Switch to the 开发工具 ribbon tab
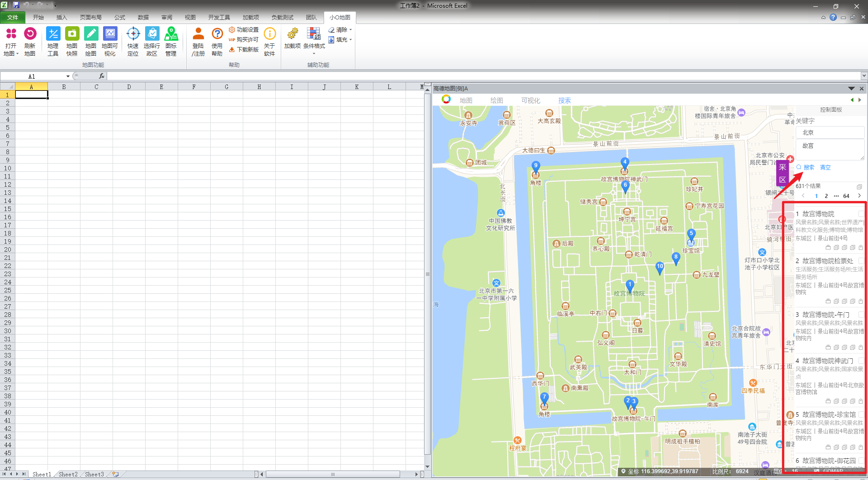Image resolution: width=868 pixels, height=480 pixels. point(219,18)
